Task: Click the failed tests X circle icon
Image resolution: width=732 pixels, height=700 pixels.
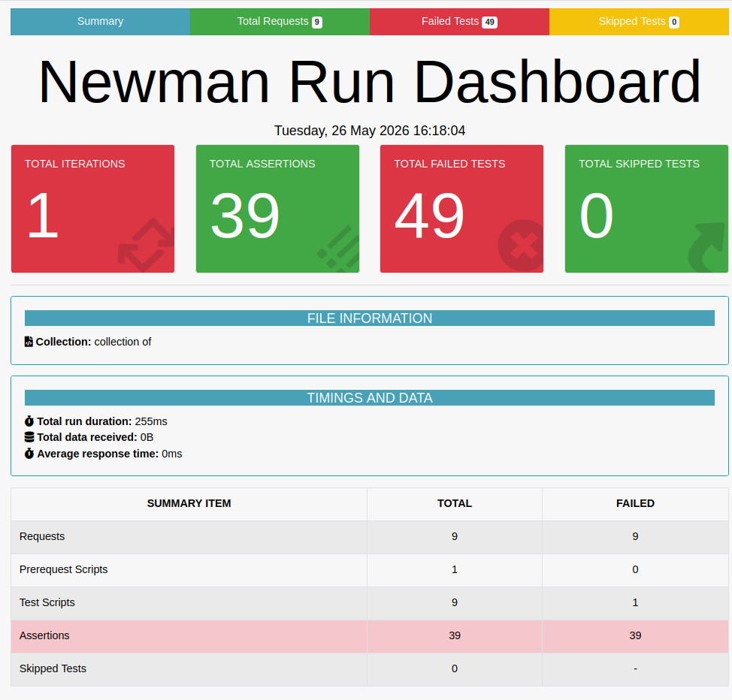Action: click(522, 246)
